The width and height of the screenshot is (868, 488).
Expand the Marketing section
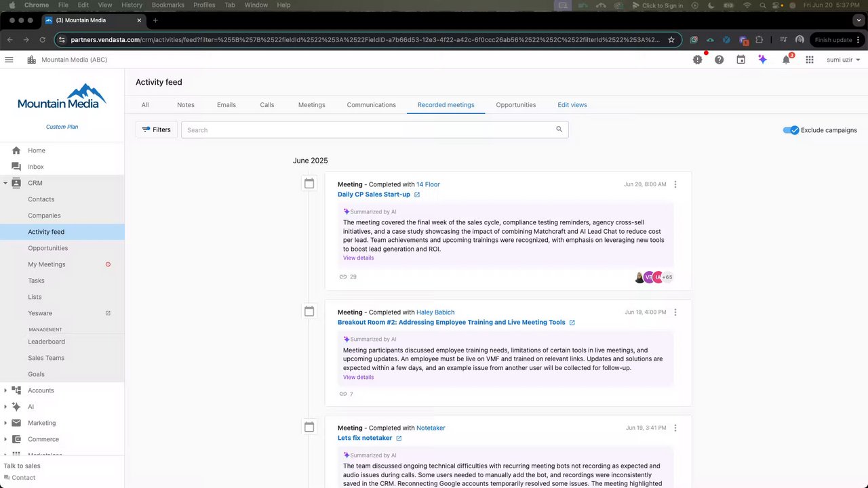(x=5, y=423)
